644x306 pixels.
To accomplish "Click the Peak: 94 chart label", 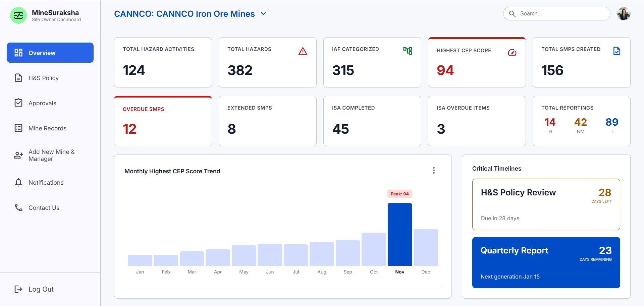I will coord(399,194).
